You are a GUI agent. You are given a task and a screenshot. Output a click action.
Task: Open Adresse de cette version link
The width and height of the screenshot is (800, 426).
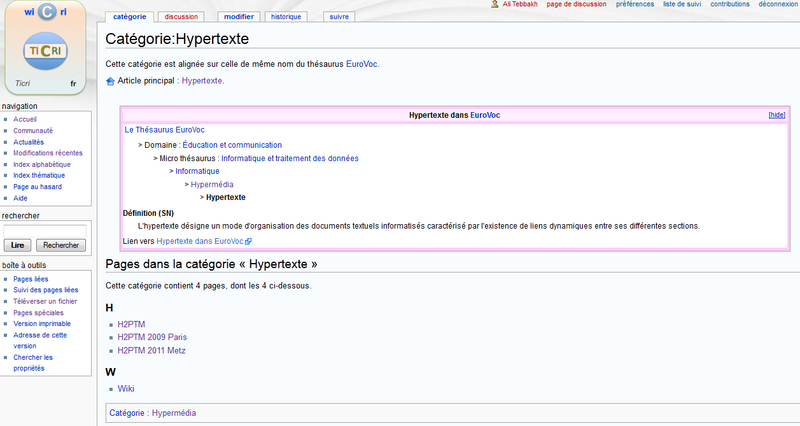[x=40, y=340]
